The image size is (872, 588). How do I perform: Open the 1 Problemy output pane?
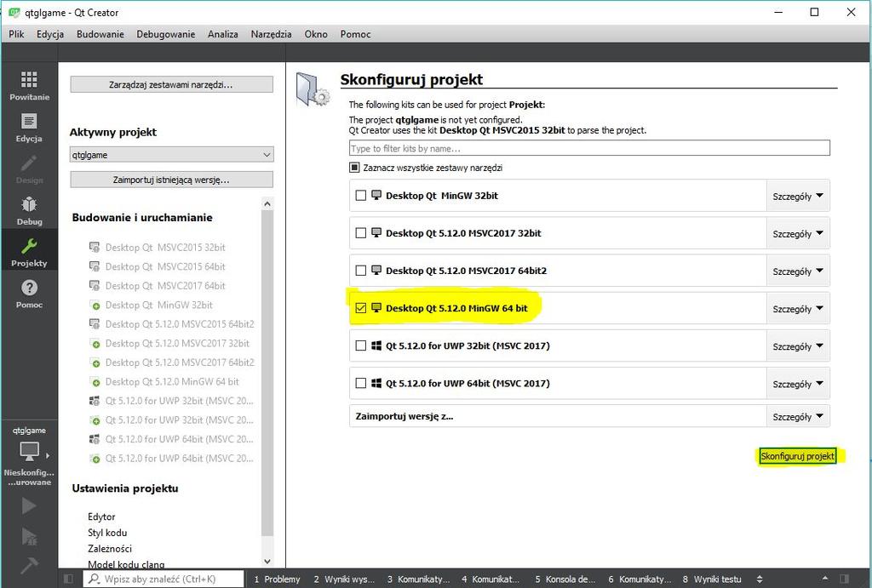coord(277,579)
